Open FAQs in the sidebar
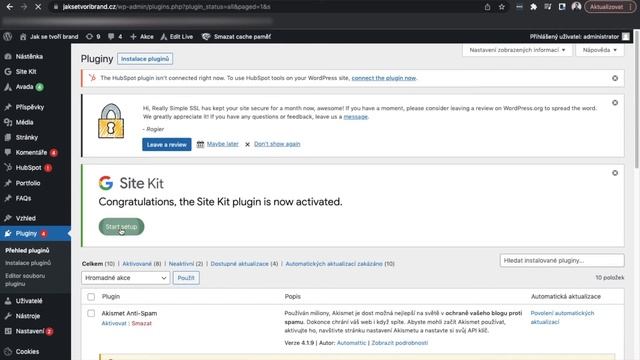The image size is (640, 360). click(x=23, y=198)
